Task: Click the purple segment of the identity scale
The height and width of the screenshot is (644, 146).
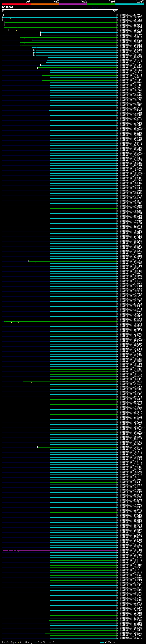Action: point(73,4)
